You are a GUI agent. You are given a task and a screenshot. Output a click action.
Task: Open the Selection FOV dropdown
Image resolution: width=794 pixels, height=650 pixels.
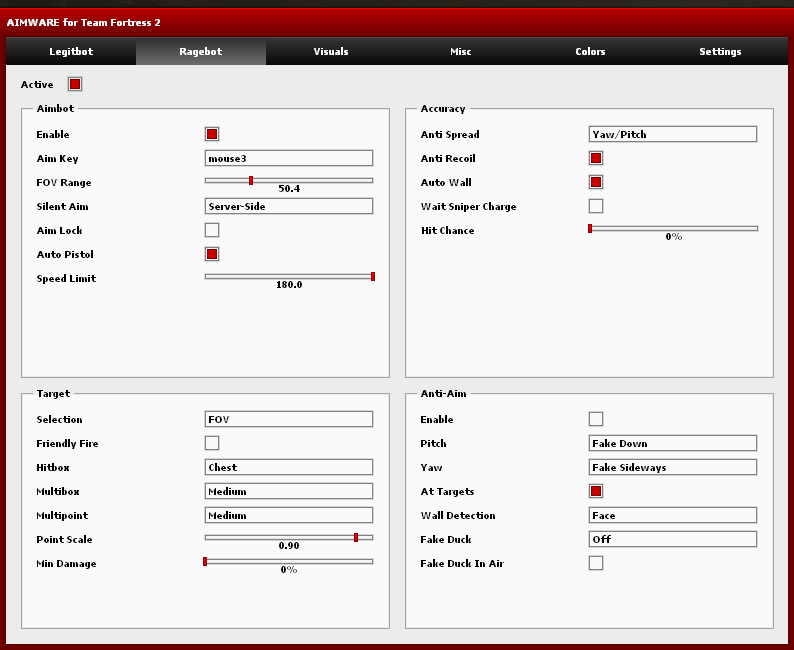point(289,419)
